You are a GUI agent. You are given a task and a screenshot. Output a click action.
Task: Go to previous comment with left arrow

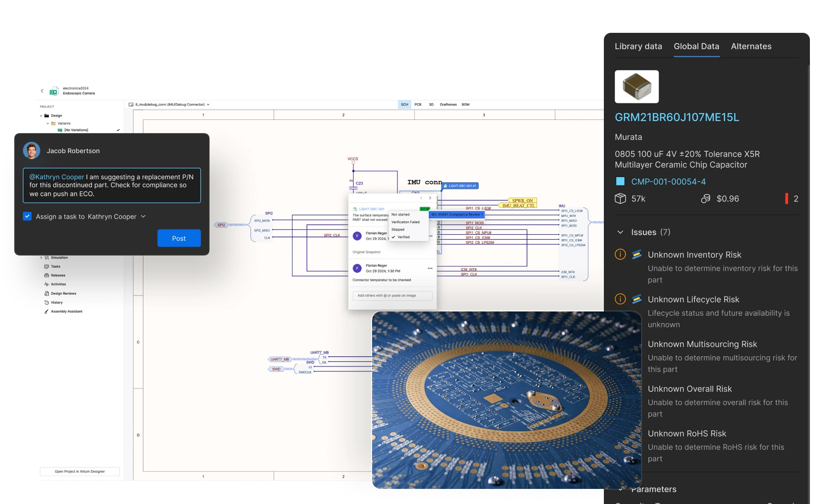pos(421,198)
